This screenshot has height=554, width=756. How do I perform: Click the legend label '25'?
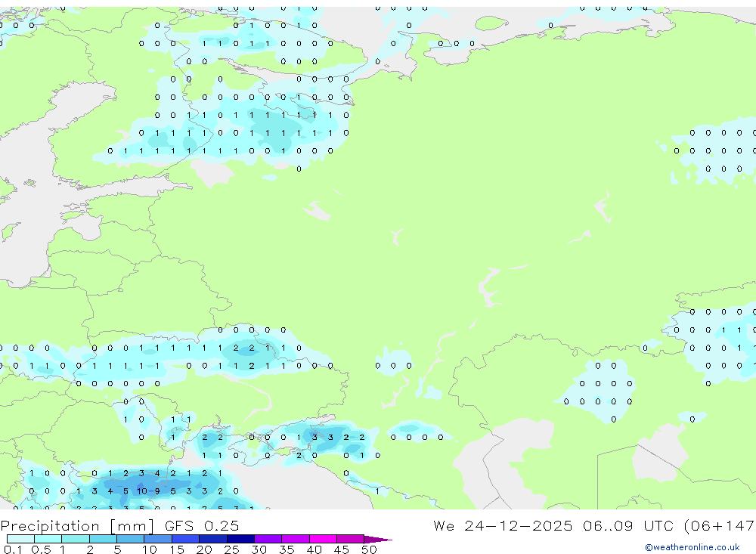(231, 549)
